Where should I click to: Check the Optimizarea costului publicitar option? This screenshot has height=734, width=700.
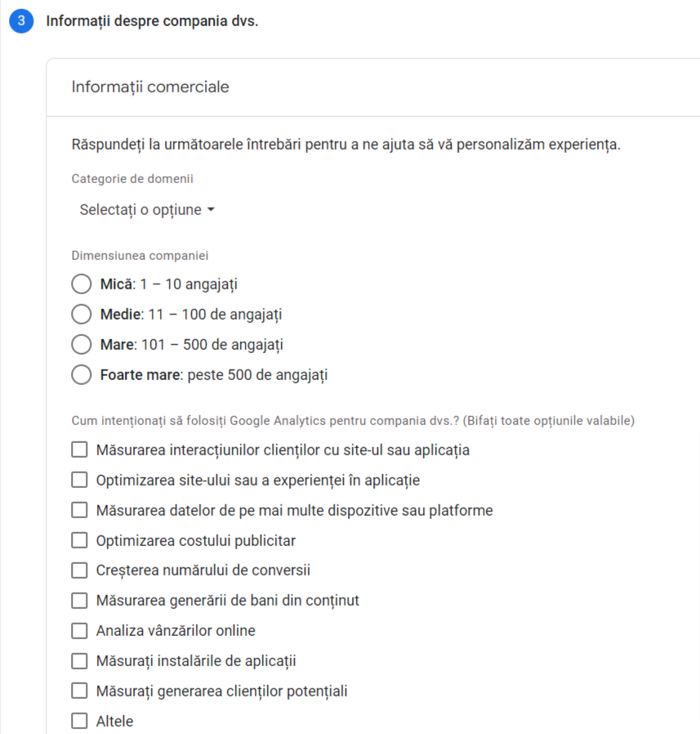pyautogui.click(x=79, y=539)
